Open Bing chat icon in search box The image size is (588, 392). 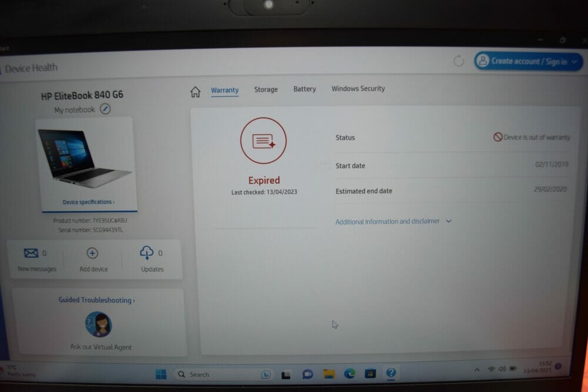point(266,374)
